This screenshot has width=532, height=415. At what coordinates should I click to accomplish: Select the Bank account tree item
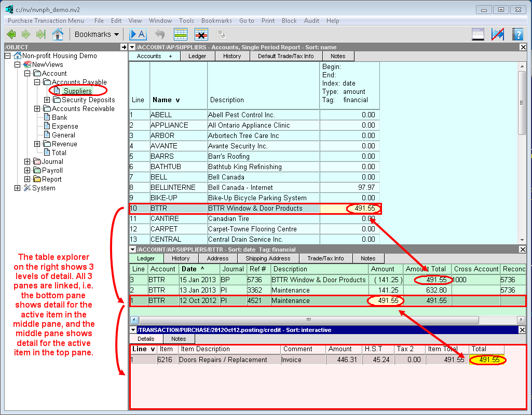coord(59,118)
